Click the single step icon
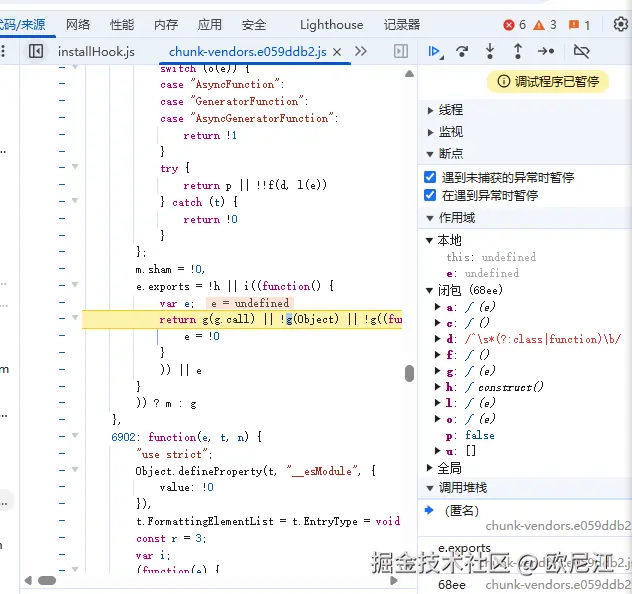The width and height of the screenshot is (632, 594). [x=546, y=51]
